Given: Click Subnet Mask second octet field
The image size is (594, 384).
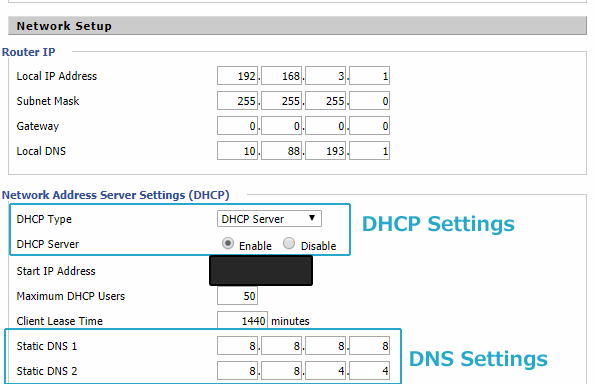Looking at the screenshot, I should point(281,101).
